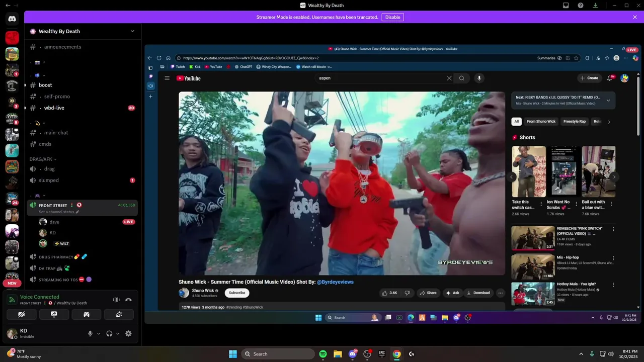Collapse the category above main-chat
The height and width of the screenshot is (362, 644).
pyautogui.click(x=39, y=123)
